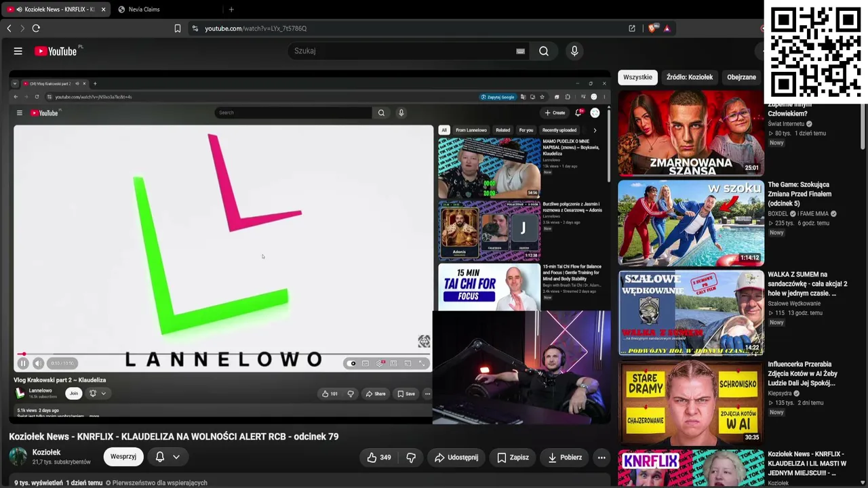Dislike the Koziołek News video
Screen dimensions: 868x488
[x=411, y=457]
